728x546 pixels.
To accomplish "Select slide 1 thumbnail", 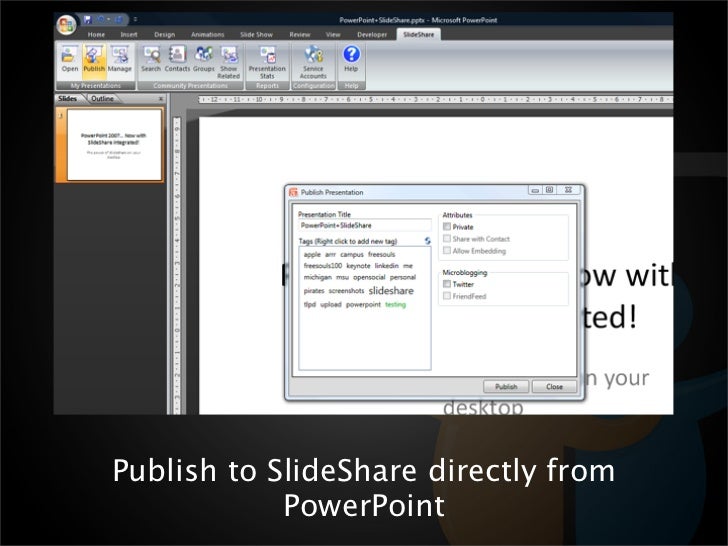I will [x=114, y=144].
